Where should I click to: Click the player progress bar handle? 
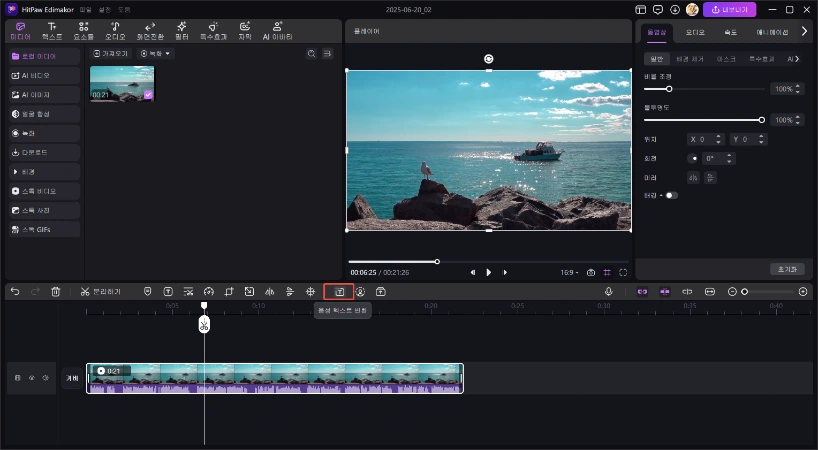tap(437, 261)
